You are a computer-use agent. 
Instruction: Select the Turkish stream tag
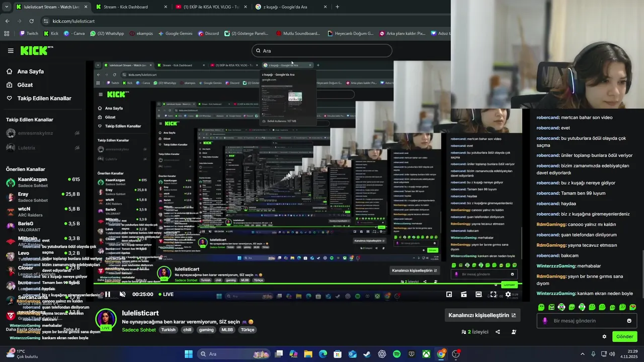(169, 330)
